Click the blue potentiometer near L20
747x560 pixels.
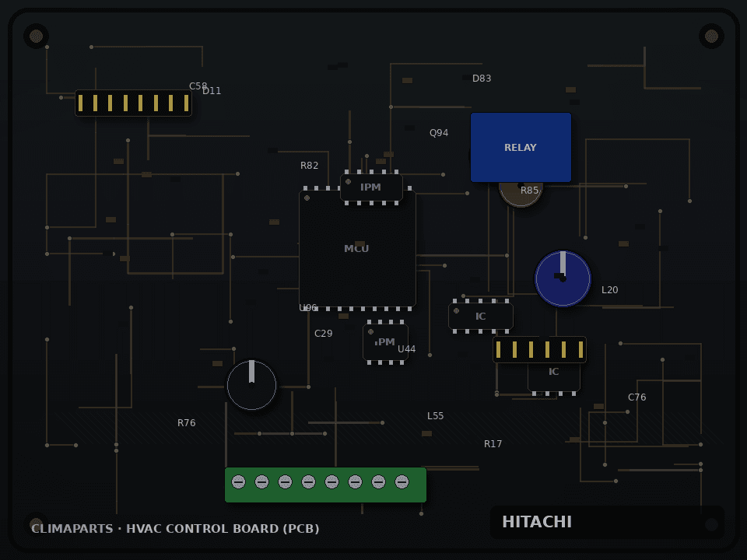[563, 278]
